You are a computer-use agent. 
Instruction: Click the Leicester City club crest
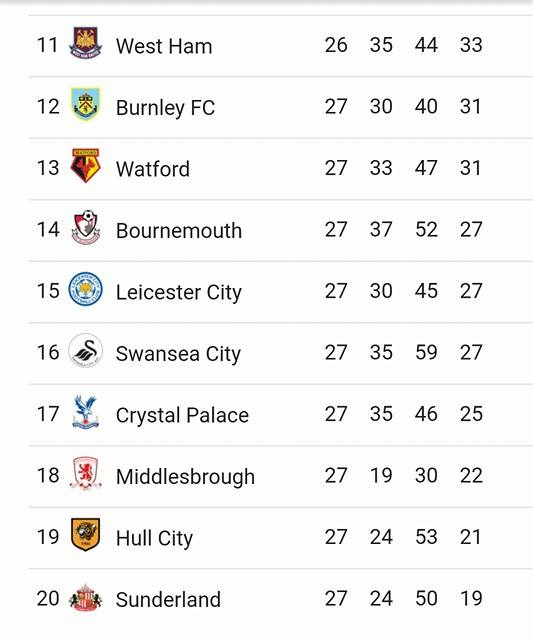[x=85, y=289]
